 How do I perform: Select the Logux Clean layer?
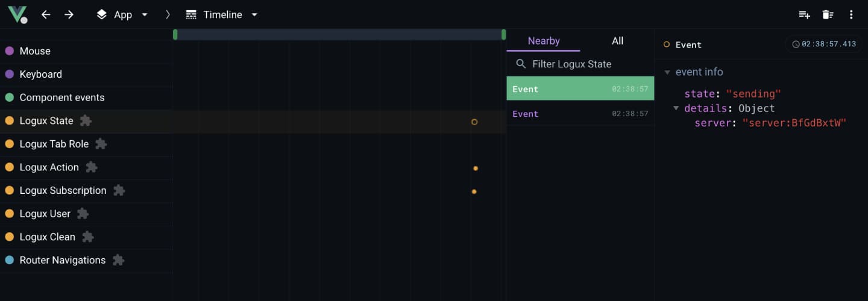86,237
